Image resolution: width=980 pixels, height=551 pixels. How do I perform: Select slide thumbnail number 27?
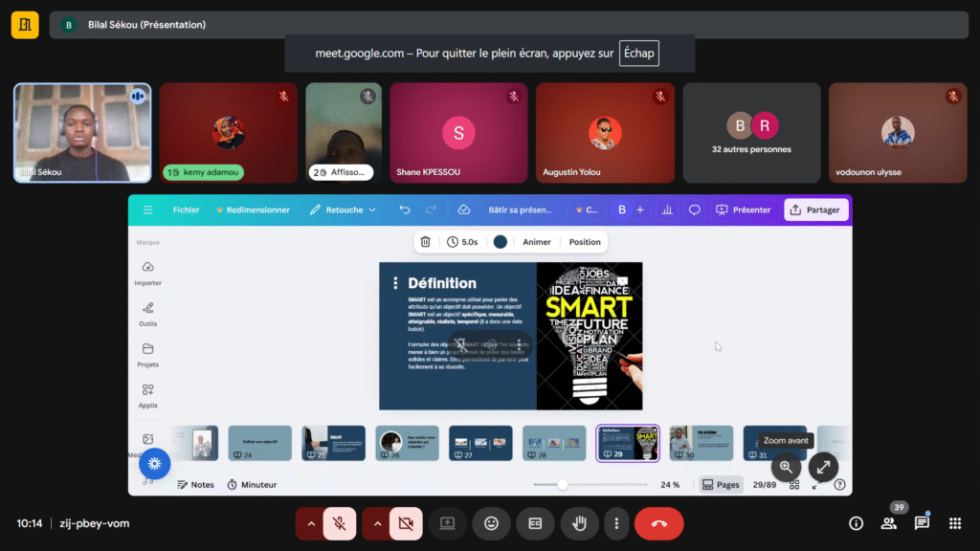click(480, 443)
